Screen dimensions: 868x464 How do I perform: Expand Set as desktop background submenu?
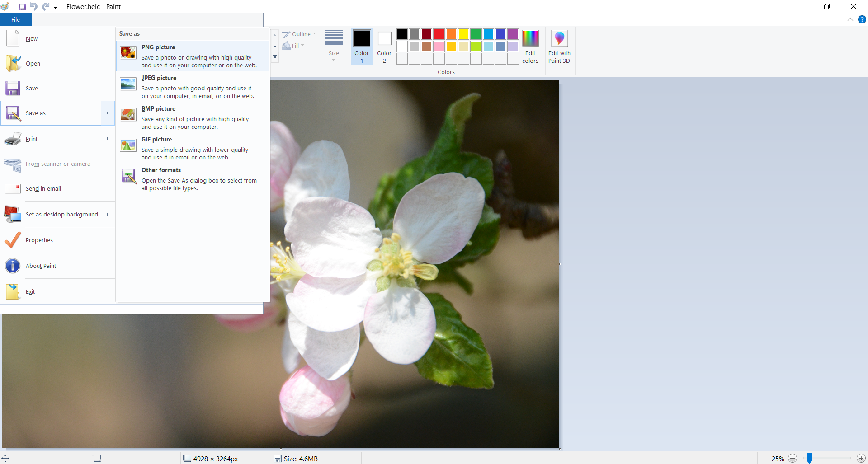point(108,214)
